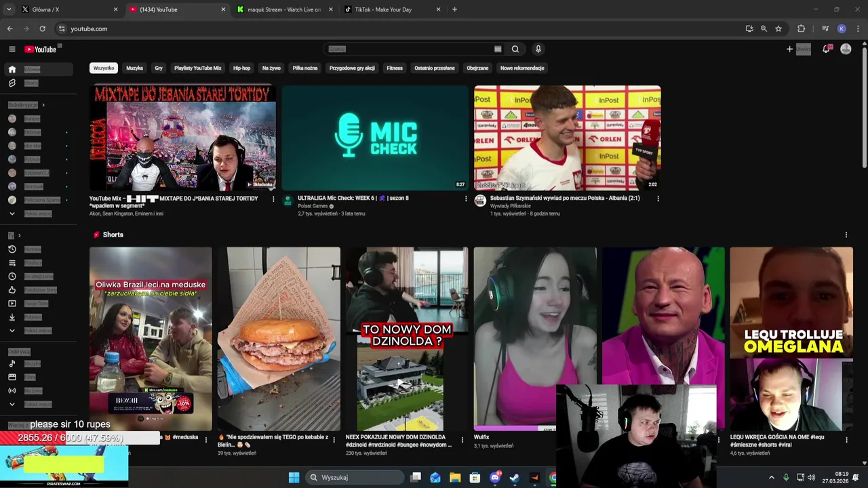This screenshot has width=868, height=488.
Task: Select the Muzyka filter chip
Action: click(x=134, y=68)
